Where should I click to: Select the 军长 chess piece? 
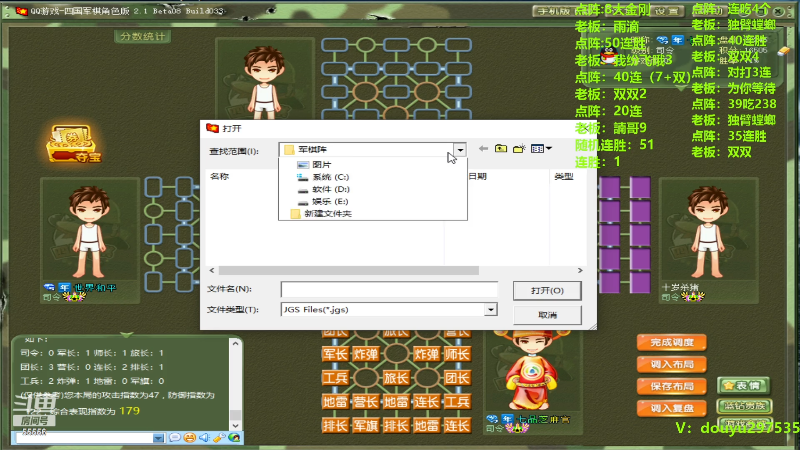(335, 354)
